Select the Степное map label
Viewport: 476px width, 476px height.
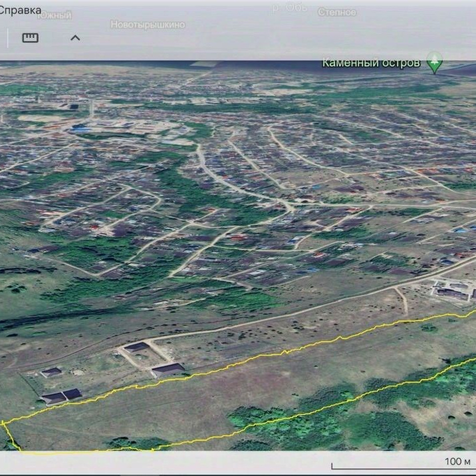tap(336, 12)
